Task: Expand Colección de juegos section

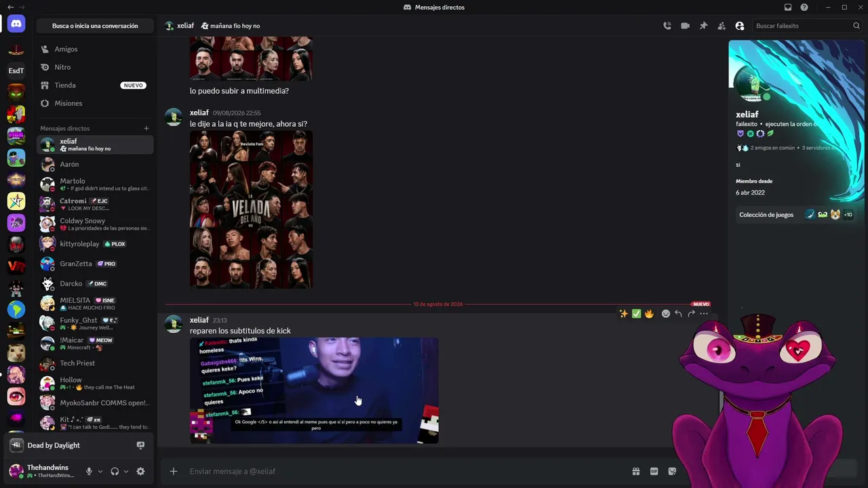Action: coord(795,215)
